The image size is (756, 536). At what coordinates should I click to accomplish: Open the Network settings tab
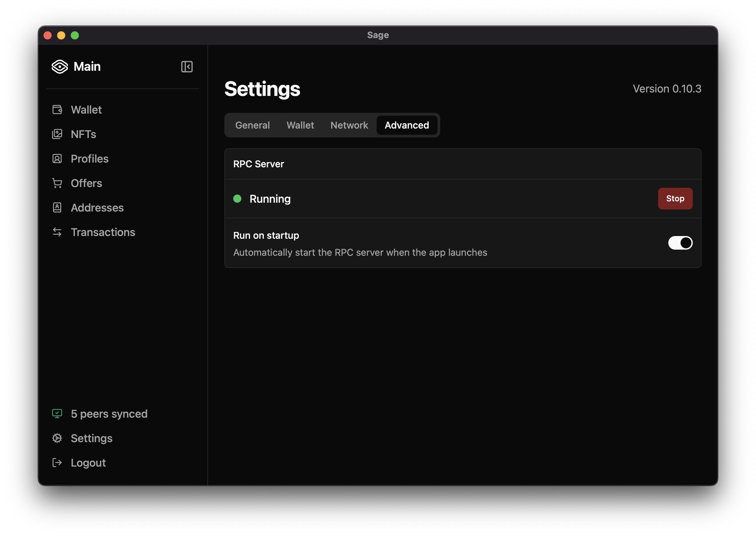[349, 125]
